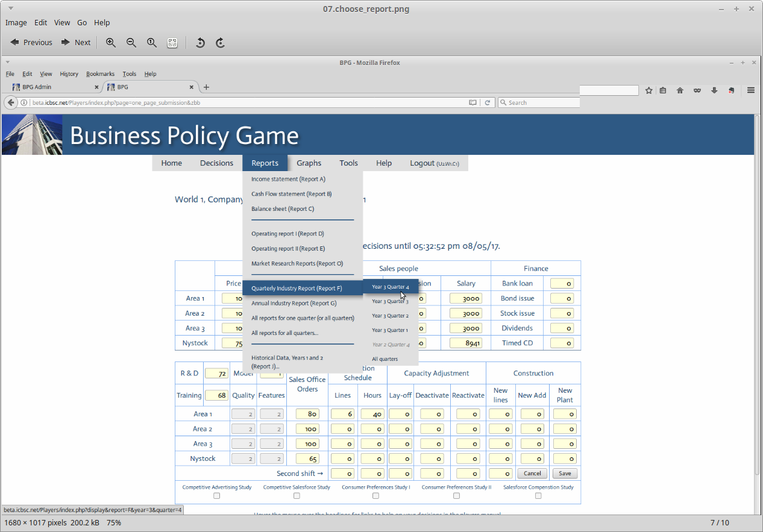The image size is (763, 532).
Task: Click the Firefox bookmark star icon
Action: coord(648,90)
